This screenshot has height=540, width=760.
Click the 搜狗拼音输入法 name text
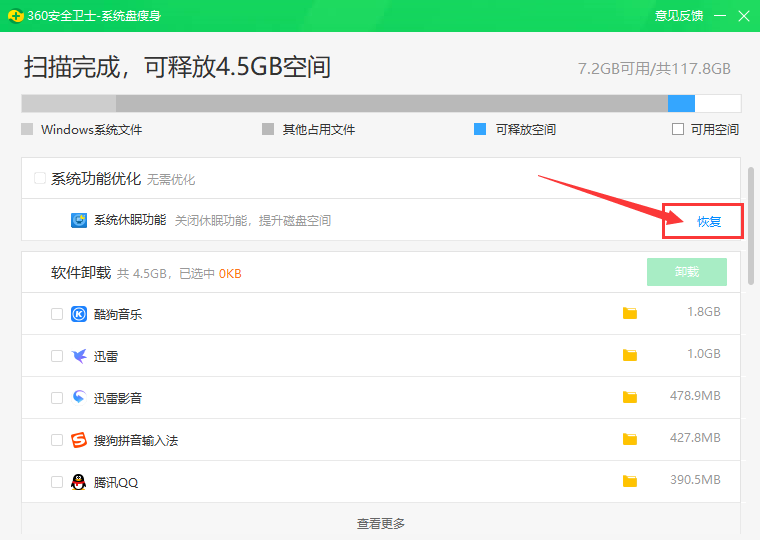(x=136, y=441)
